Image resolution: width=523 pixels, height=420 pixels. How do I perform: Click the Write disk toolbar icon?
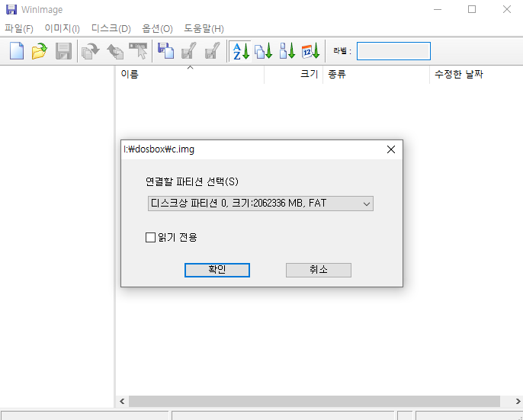point(115,51)
